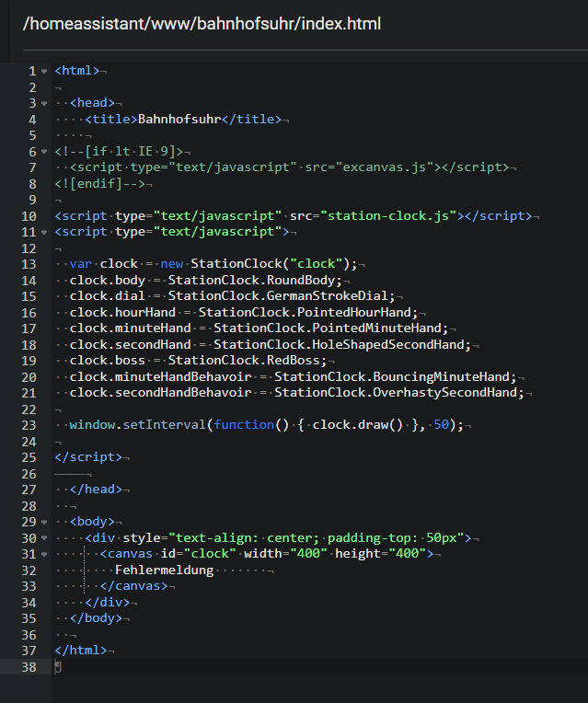Viewport: 588px width, 703px height.
Task: Collapse the div block at line 30
Action: pyautogui.click(x=44, y=538)
